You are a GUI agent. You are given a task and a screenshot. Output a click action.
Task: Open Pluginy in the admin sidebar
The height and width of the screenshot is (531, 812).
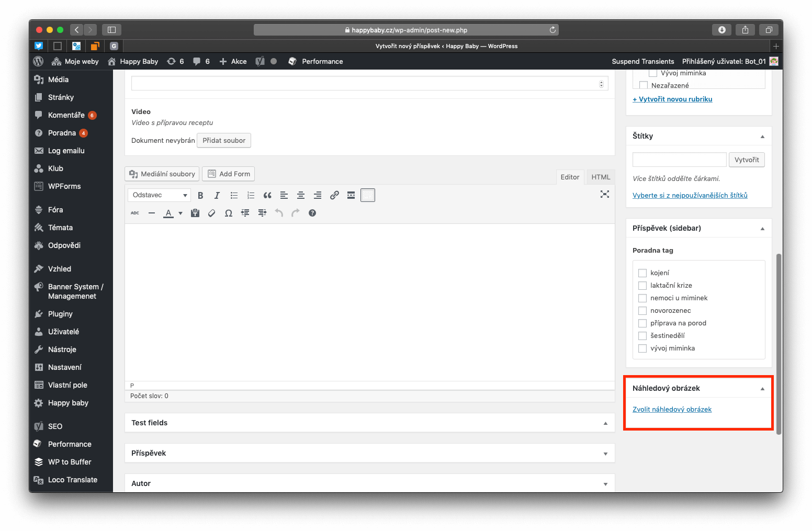click(x=60, y=314)
